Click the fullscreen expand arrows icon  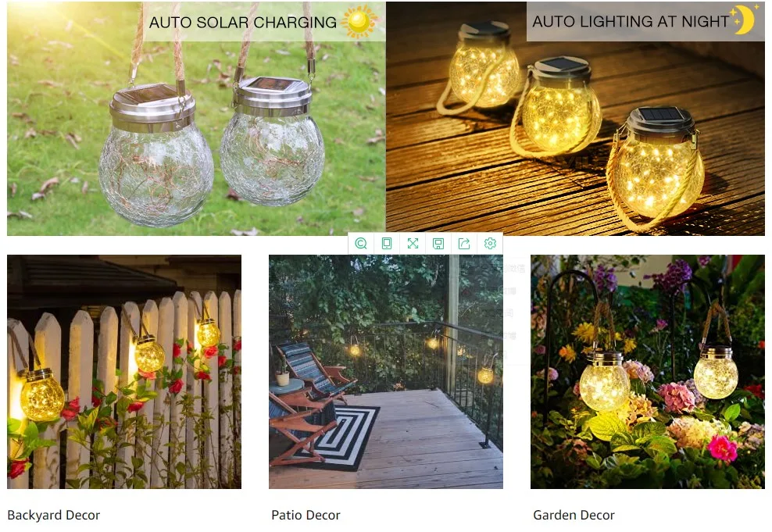pyautogui.click(x=413, y=244)
